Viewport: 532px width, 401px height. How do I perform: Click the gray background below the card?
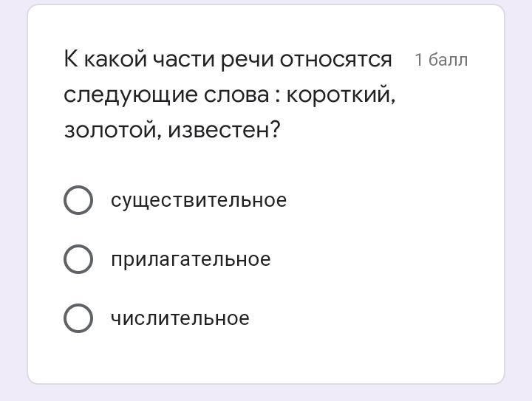click(266, 394)
